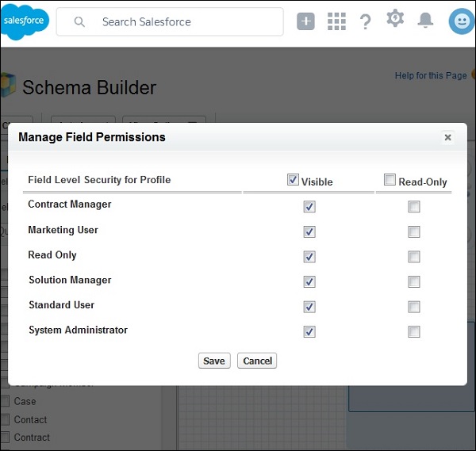476x451 pixels.
Task: Focus the Search Salesforce field
Action: [182, 22]
